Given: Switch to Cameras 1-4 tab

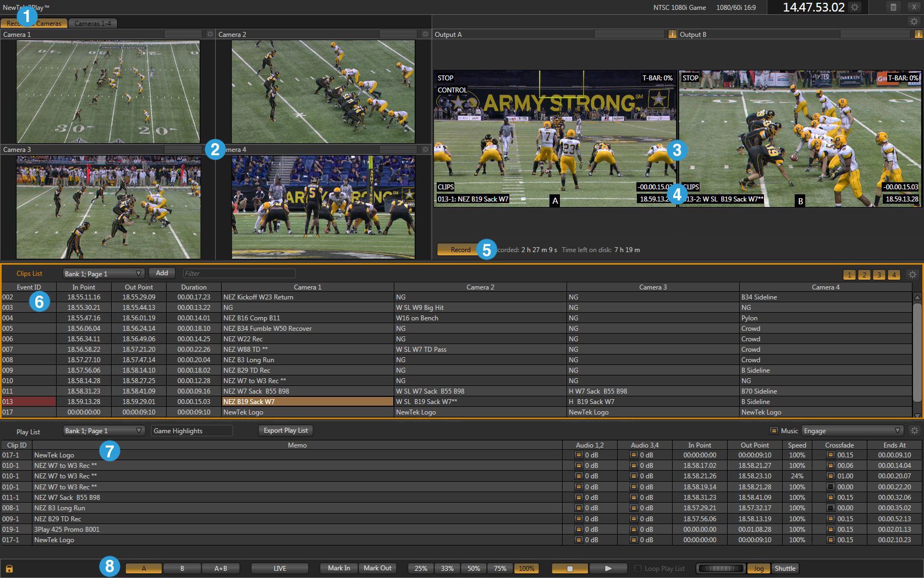Looking at the screenshot, I should coord(92,23).
